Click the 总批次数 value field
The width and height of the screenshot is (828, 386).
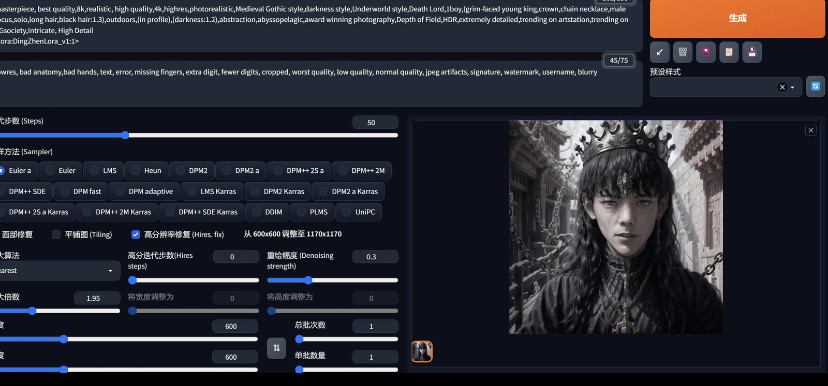[x=375, y=326]
